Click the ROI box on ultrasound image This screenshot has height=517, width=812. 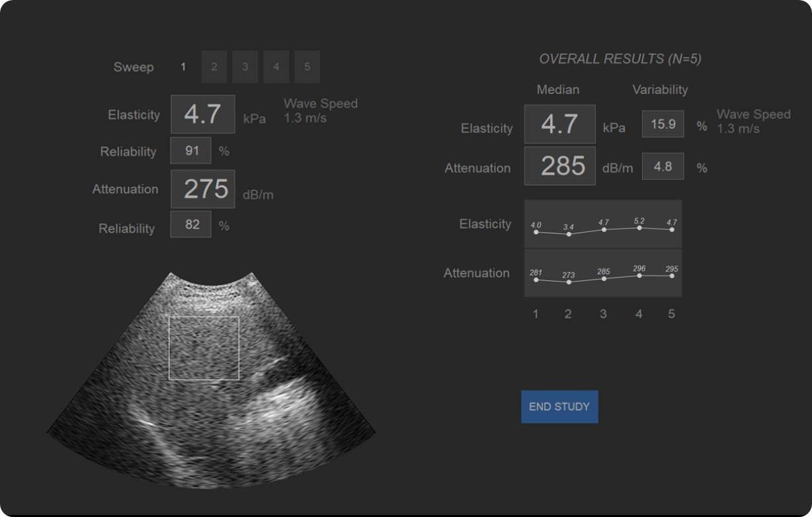204,348
